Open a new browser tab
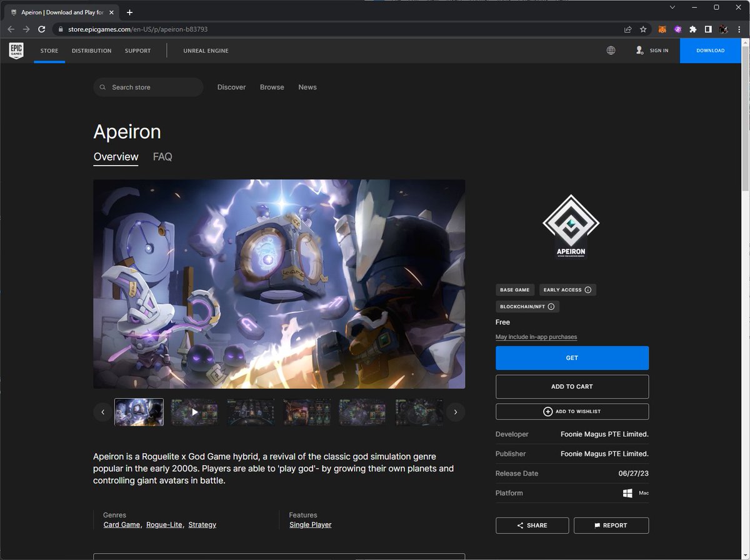This screenshot has height=560, width=750. [x=129, y=12]
